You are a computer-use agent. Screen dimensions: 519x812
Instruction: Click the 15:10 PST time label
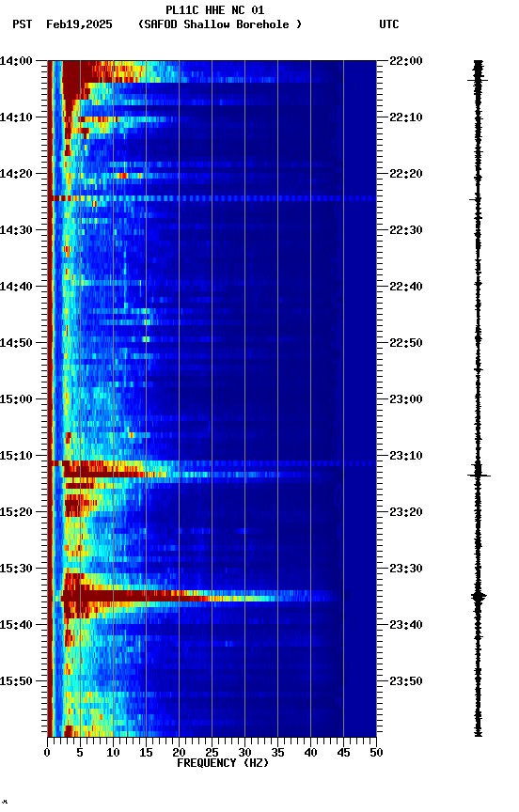pyautogui.click(x=16, y=456)
